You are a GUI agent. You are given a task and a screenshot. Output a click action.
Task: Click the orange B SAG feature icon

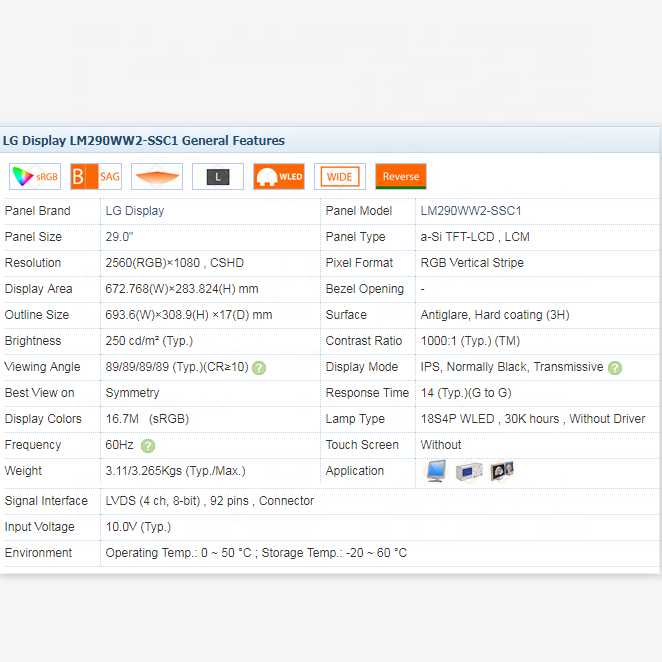96,177
